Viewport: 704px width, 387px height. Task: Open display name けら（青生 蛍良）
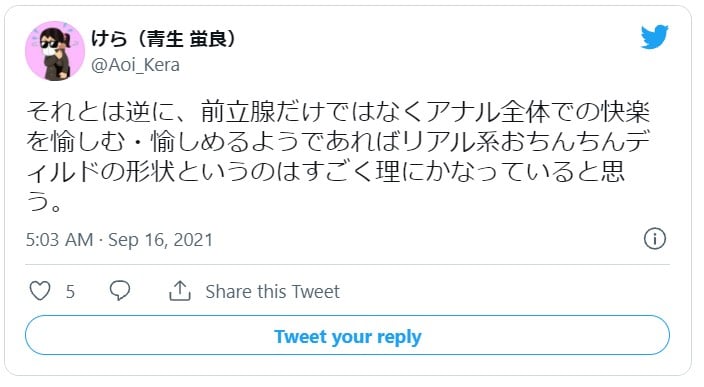163,39
